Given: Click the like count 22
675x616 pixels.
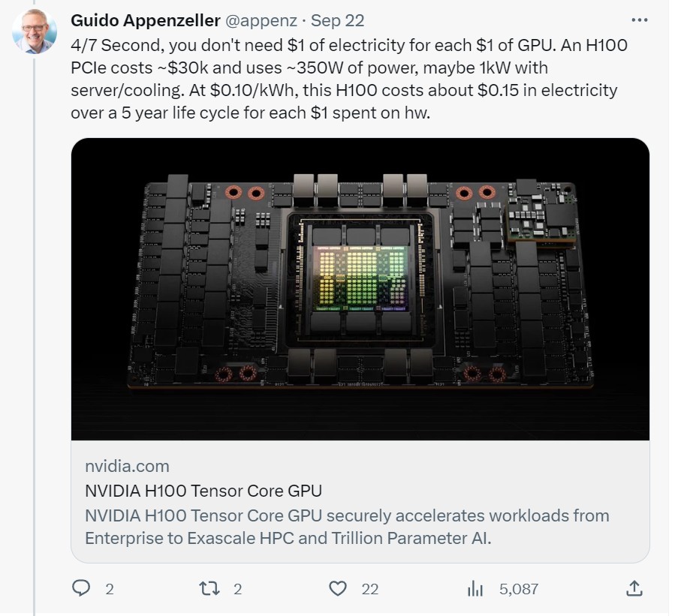Looking at the screenshot, I should [370, 589].
